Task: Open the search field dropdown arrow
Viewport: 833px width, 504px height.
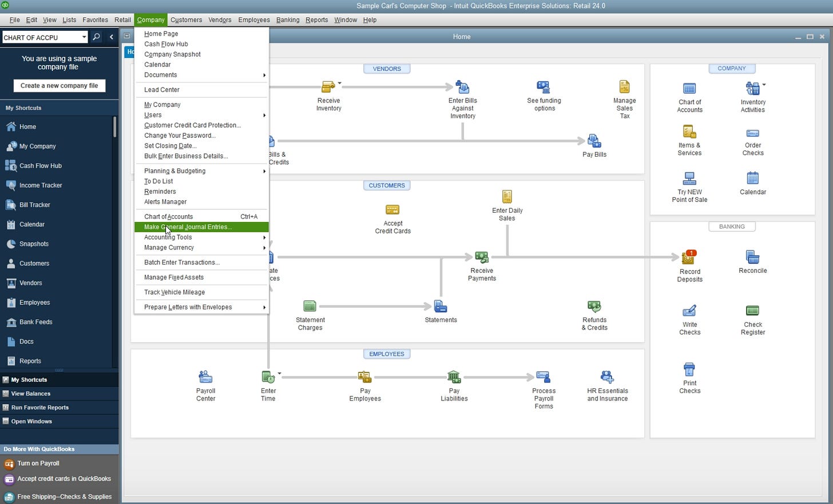Action: point(84,37)
